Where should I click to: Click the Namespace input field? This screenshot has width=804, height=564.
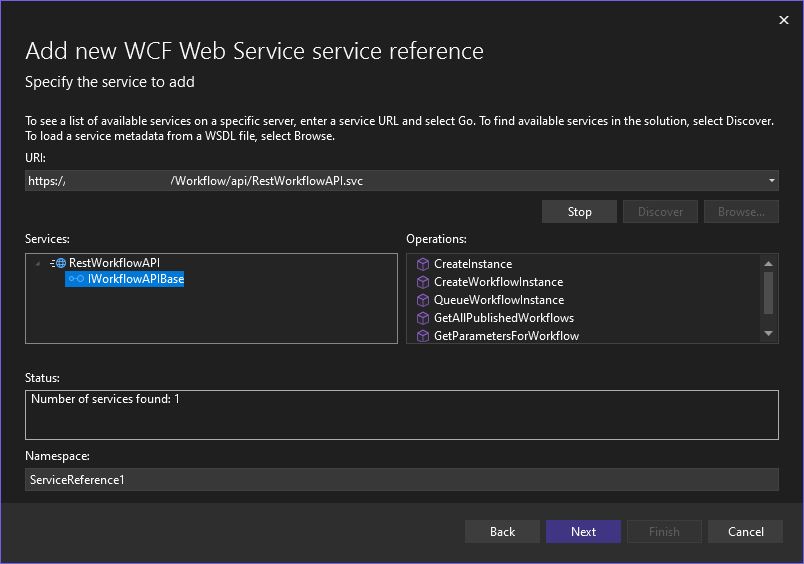400,480
